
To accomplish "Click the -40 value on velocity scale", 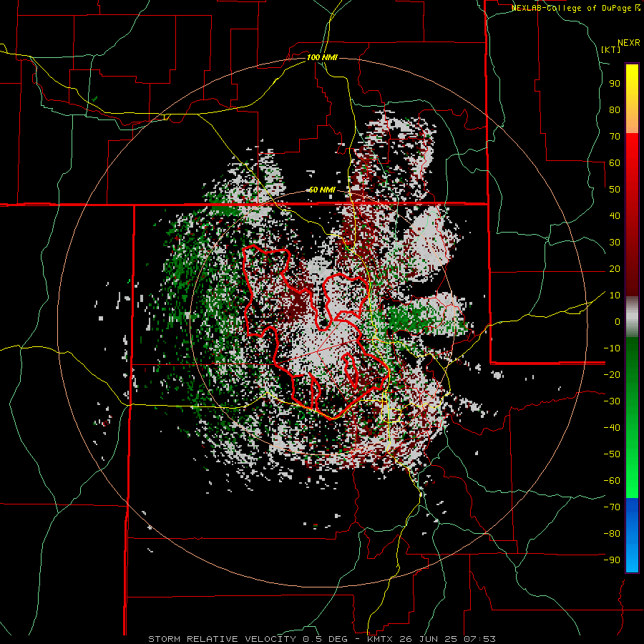I will click(x=612, y=428).
